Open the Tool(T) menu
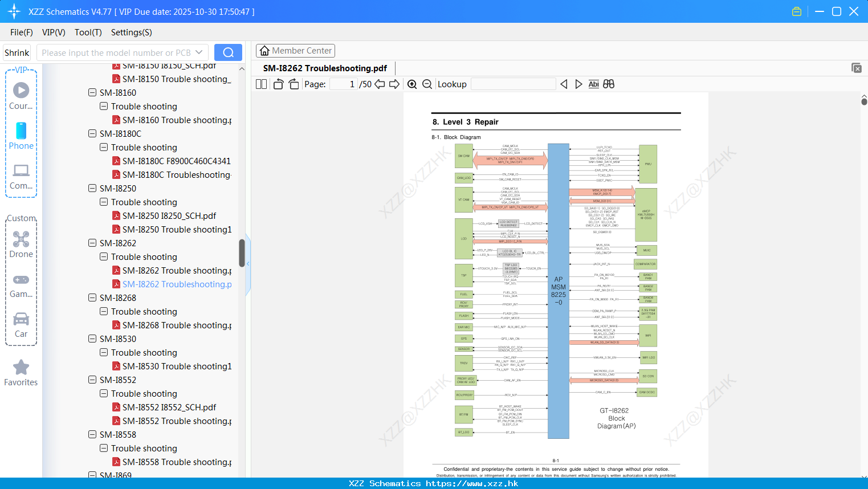The height and width of the screenshot is (489, 868). click(x=88, y=32)
